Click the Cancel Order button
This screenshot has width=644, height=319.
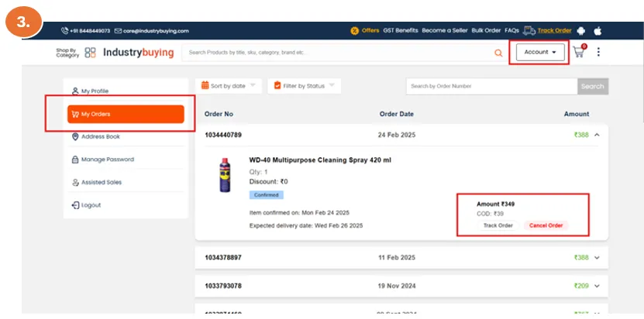pyautogui.click(x=546, y=225)
